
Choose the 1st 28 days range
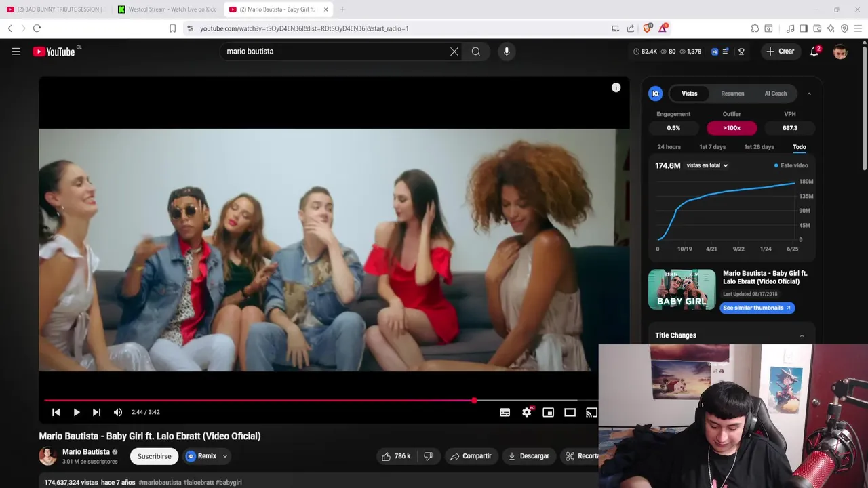pos(759,147)
